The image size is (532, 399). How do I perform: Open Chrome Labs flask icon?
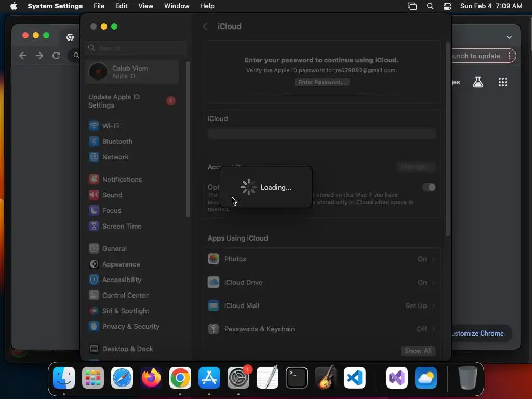(478, 82)
